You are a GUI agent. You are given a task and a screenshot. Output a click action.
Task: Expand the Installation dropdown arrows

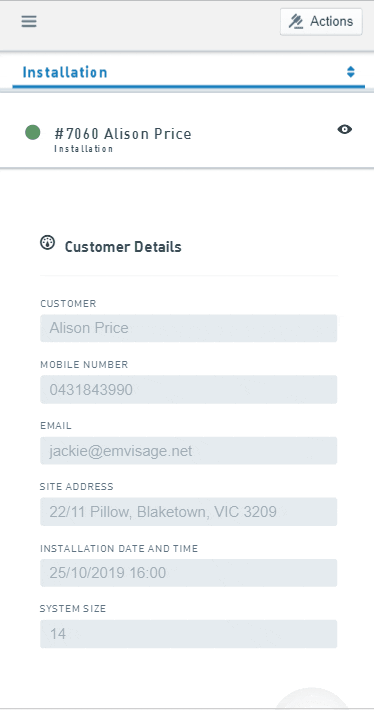point(350,72)
